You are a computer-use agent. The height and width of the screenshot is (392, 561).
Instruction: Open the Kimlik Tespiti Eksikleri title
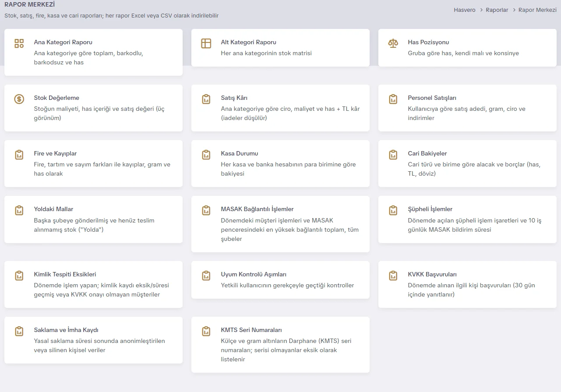point(65,275)
